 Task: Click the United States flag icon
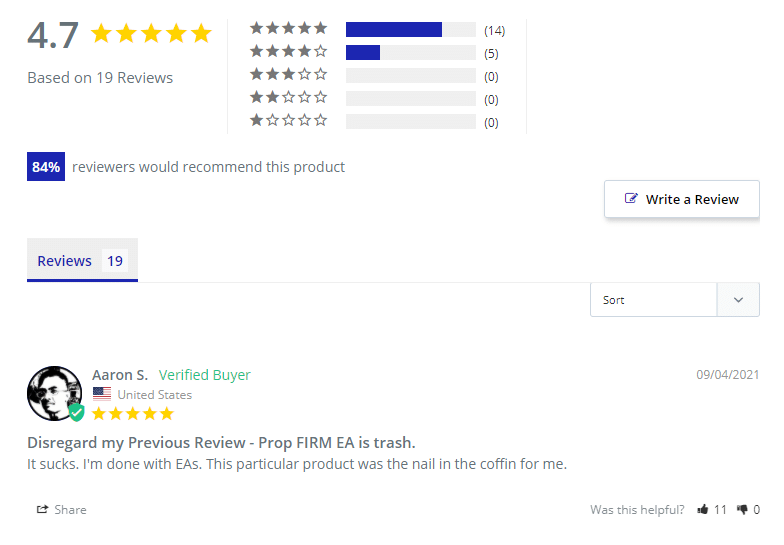[x=102, y=394]
